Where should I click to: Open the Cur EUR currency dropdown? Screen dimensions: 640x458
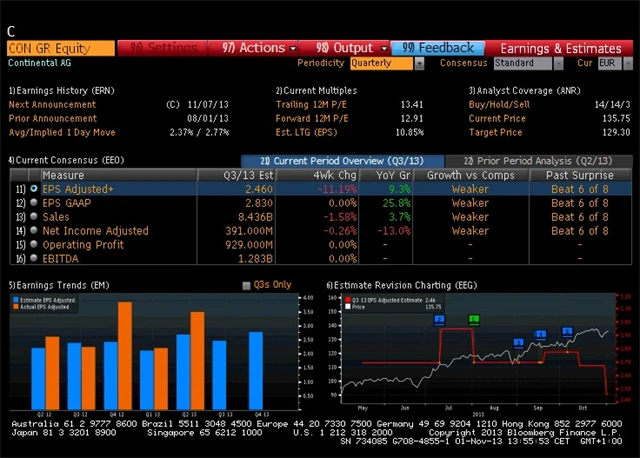[x=608, y=63]
